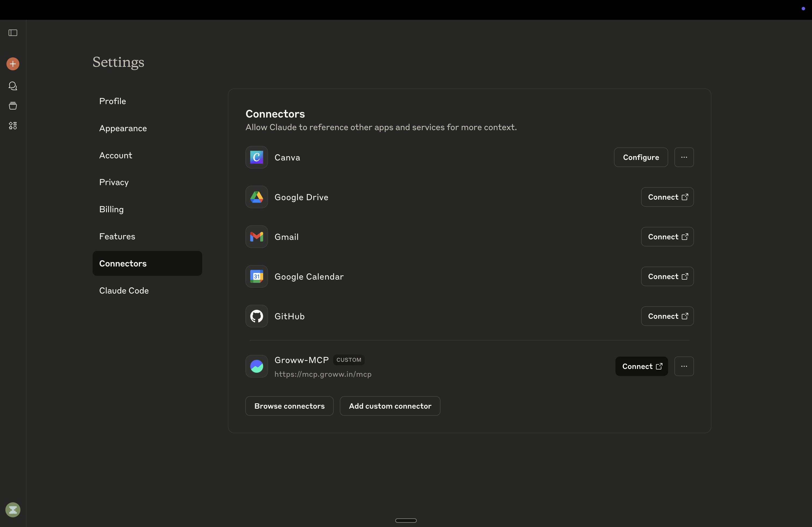
Task: Go to Billing settings
Action: point(147,209)
